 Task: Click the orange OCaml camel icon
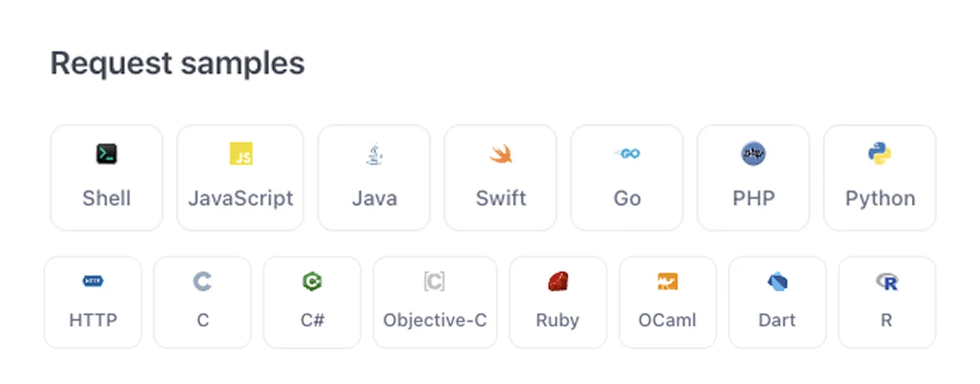point(667,282)
